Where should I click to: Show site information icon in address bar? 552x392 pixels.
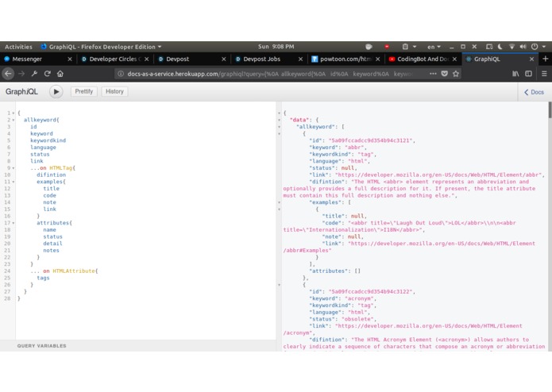[x=121, y=74]
